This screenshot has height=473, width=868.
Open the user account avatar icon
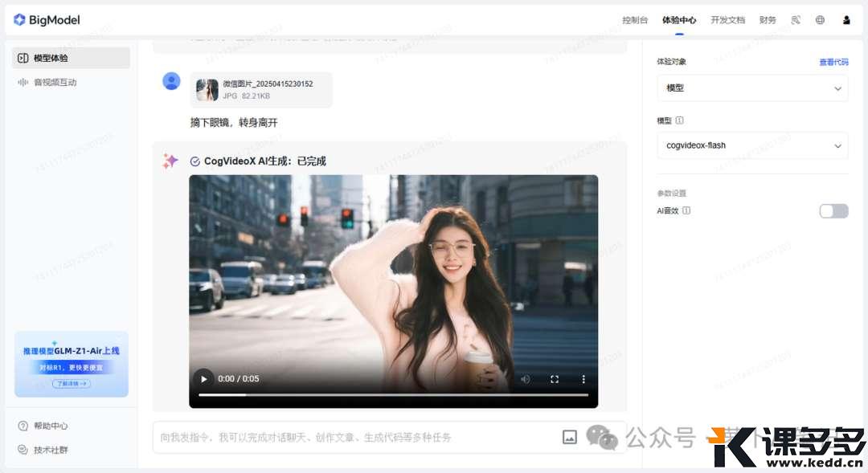[x=846, y=20]
